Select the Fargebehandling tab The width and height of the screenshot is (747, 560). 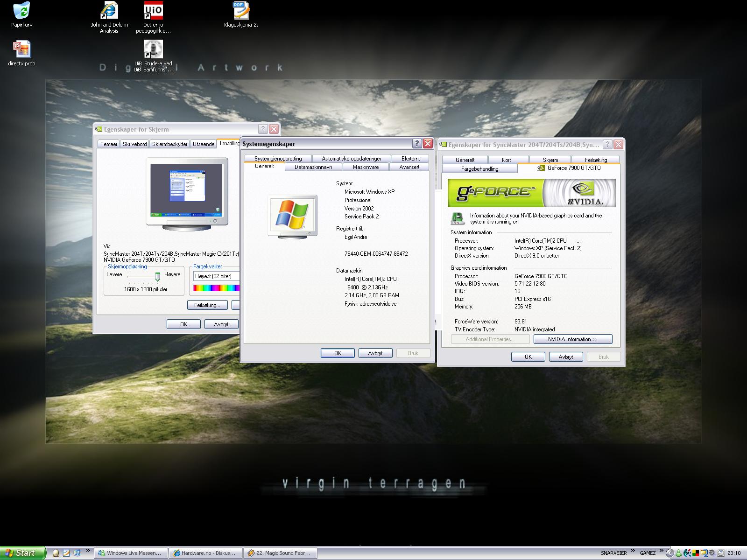click(x=479, y=169)
